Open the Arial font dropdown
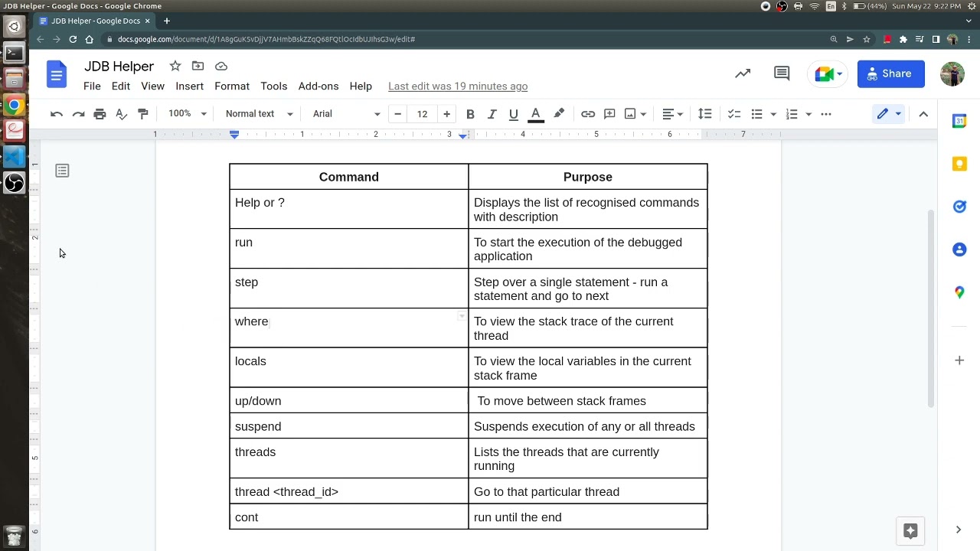 click(346, 114)
